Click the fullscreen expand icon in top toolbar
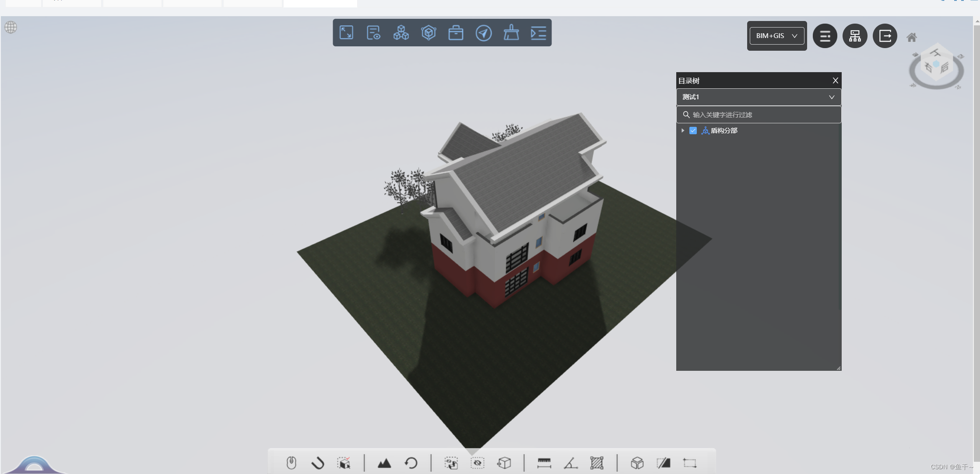The image size is (980, 474). click(x=346, y=33)
